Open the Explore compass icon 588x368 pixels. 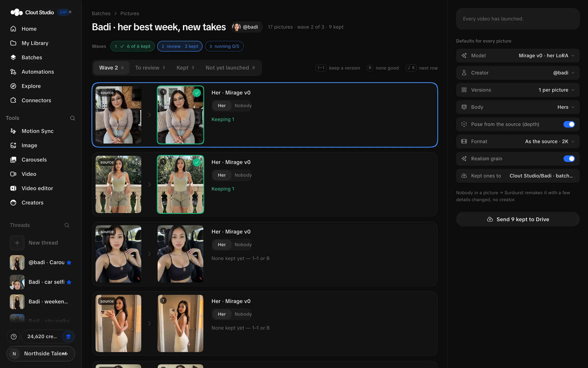coord(13,86)
